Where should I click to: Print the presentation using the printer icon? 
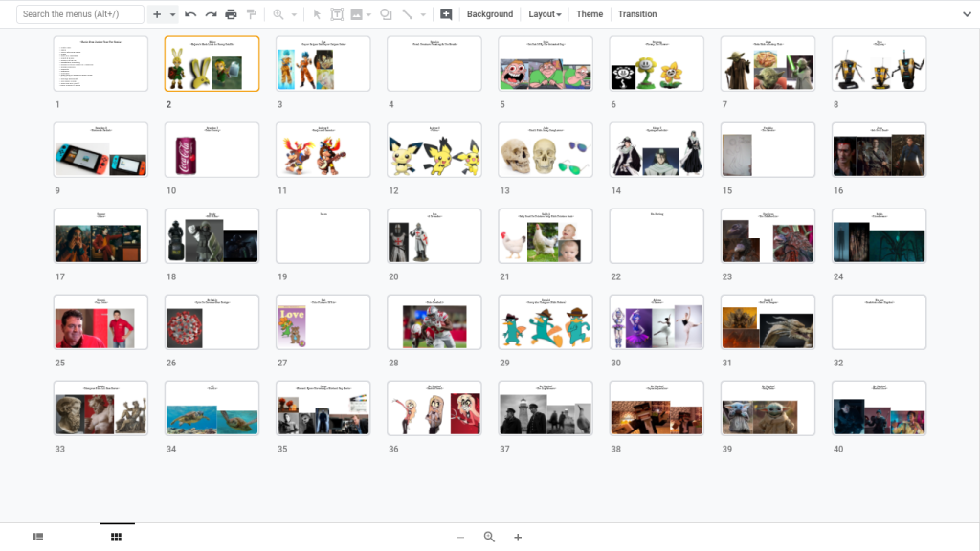tap(231, 14)
